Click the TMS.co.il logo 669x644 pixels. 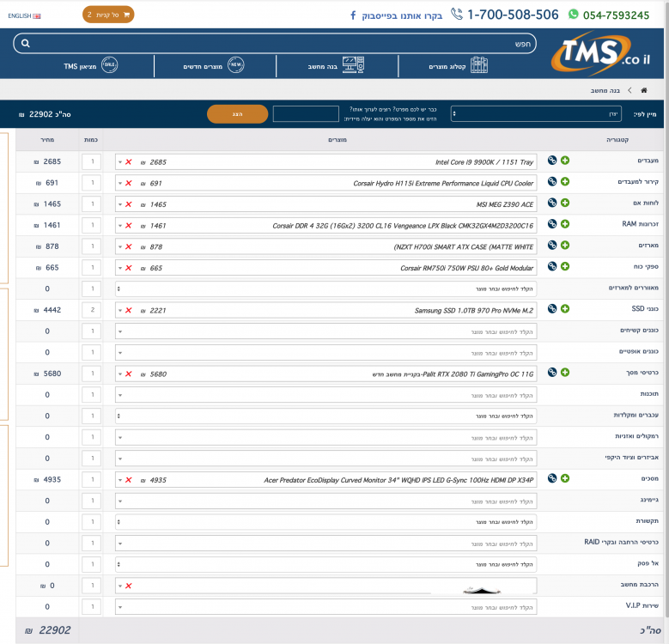point(600,53)
